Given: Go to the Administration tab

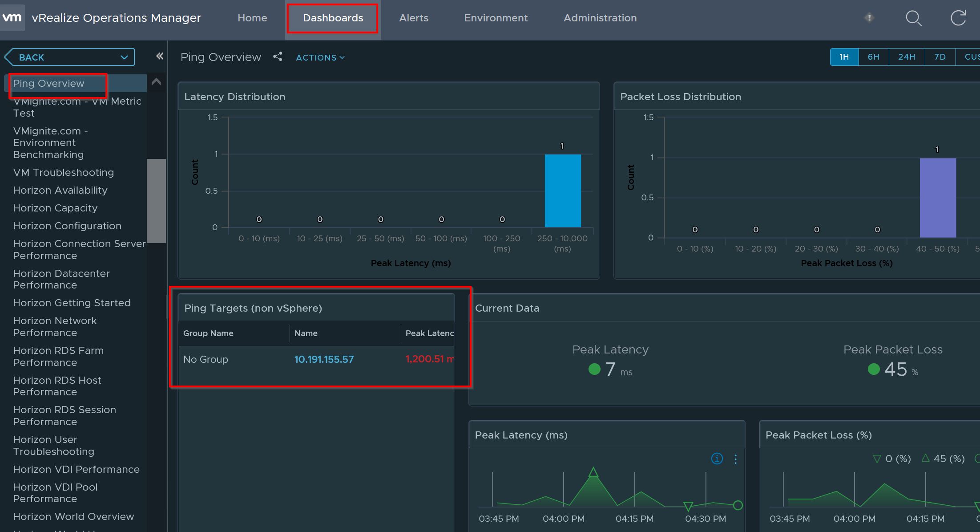Looking at the screenshot, I should (600, 18).
